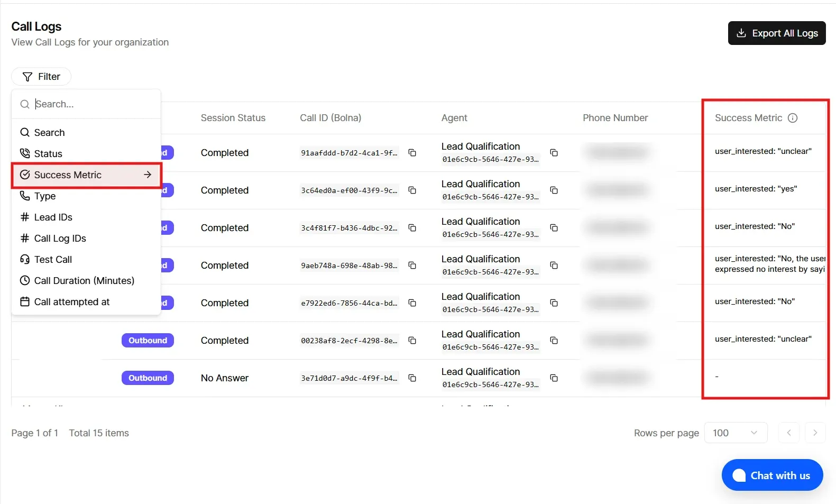
Task: Choose Call Duration (Minutes) filter
Action: [x=84, y=281]
